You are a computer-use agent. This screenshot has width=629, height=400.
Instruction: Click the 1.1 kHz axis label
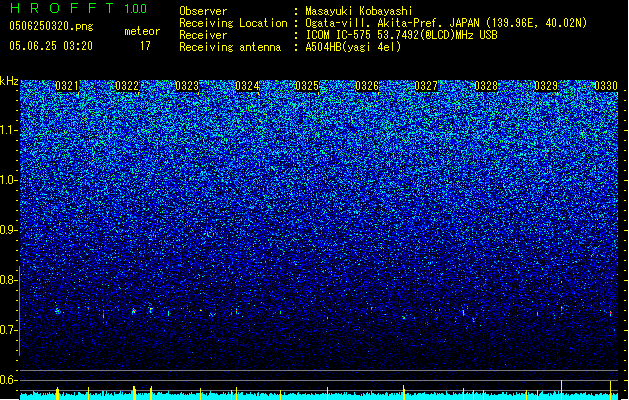pyautogui.click(x=8, y=130)
